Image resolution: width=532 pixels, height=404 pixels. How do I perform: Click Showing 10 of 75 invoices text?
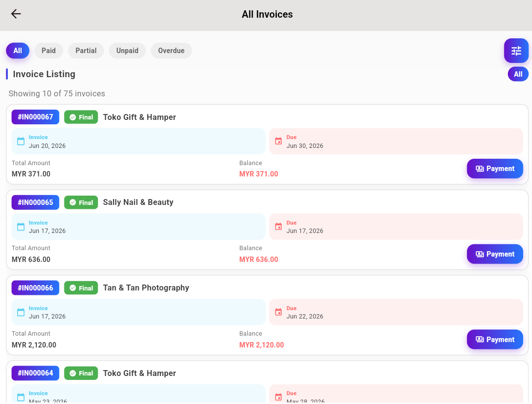(x=57, y=93)
